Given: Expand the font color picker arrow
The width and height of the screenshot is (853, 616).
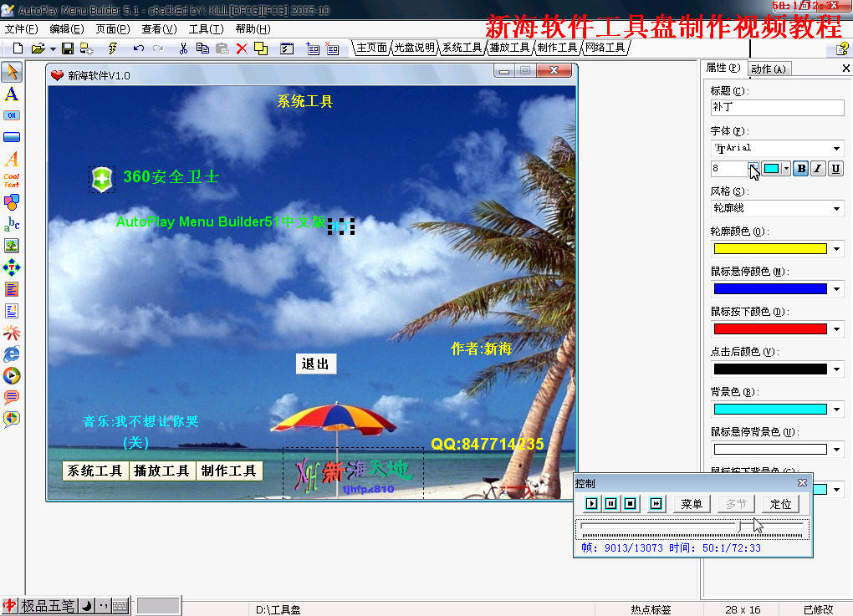Looking at the screenshot, I should pyautogui.click(x=786, y=169).
